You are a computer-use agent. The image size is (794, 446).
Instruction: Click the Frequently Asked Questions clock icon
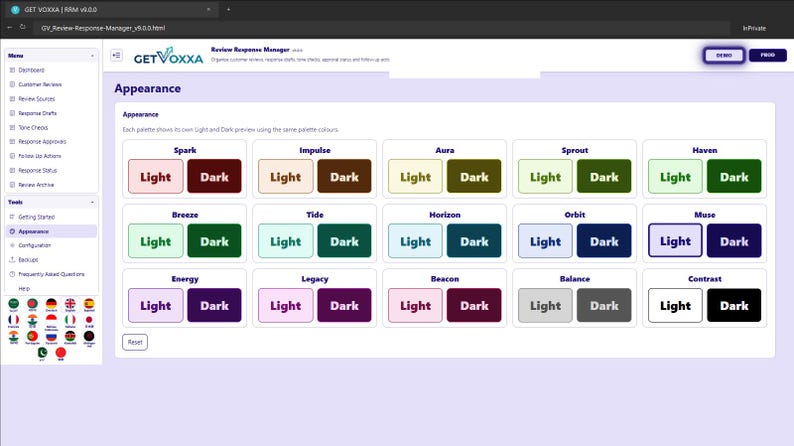[12, 274]
